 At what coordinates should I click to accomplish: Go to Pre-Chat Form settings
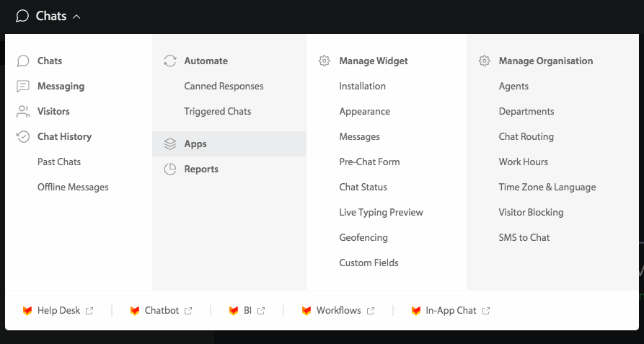pyautogui.click(x=369, y=162)
